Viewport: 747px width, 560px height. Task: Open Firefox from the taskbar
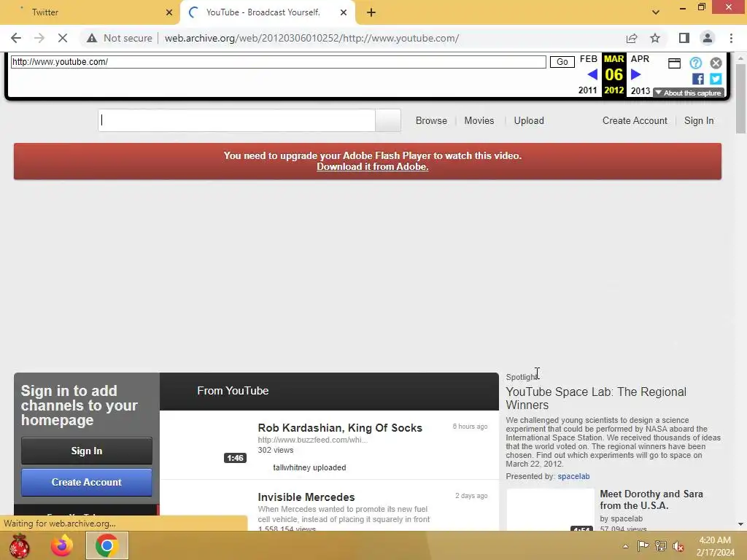62,545
